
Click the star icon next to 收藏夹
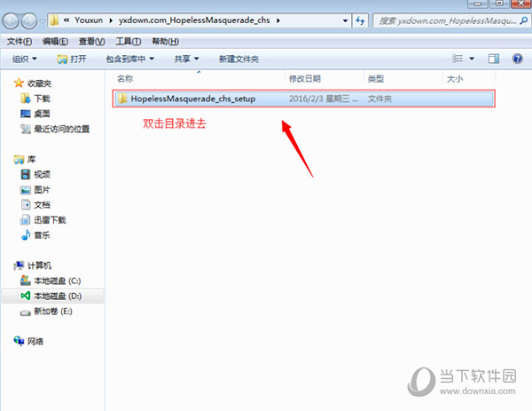(19, 83)
